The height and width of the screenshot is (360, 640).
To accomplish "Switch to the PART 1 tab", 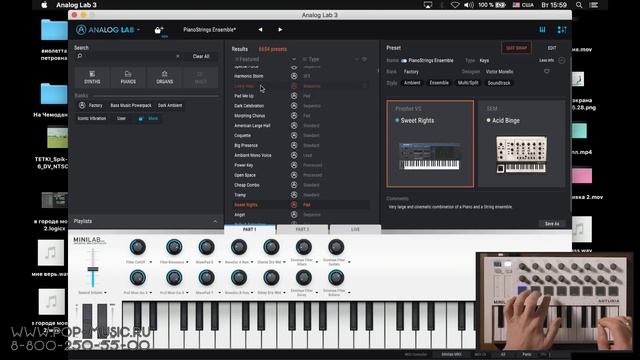I will click(x=250, y=229).
